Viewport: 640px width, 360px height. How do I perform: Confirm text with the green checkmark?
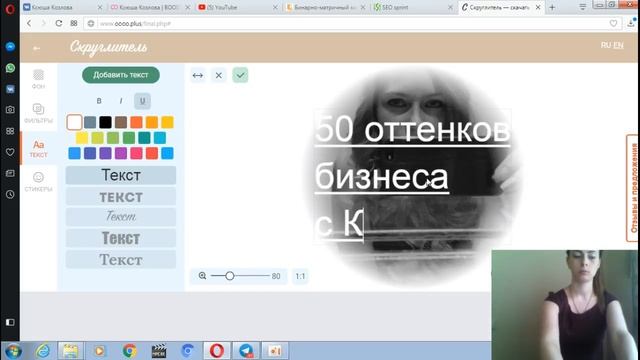coord(240,76)
